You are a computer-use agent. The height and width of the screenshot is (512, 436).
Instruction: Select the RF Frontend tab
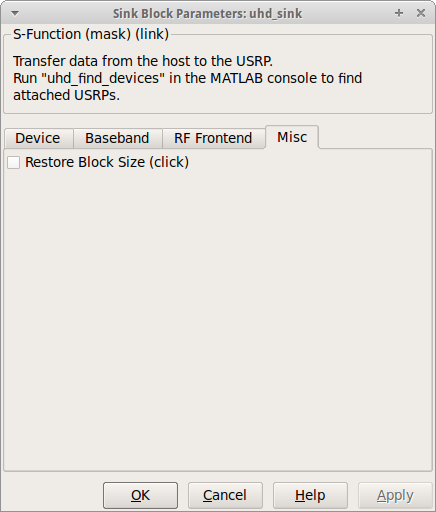(214, 138)
